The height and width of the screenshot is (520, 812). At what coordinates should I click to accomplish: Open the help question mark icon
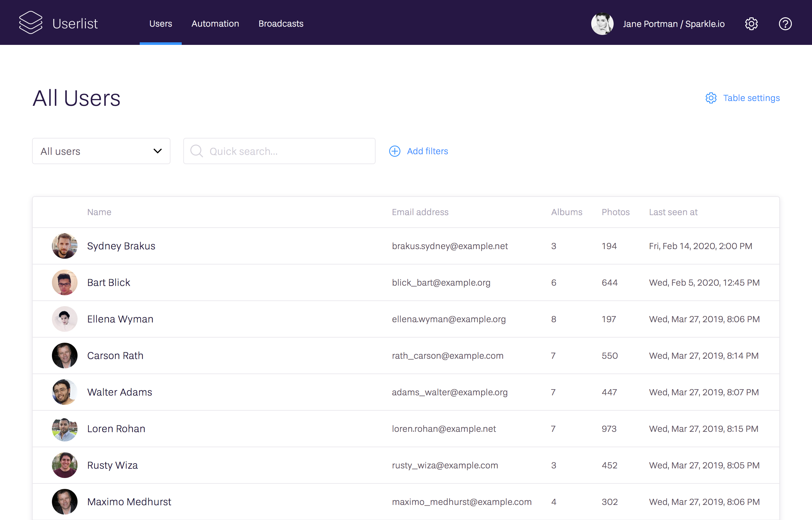tap(785, 24)
